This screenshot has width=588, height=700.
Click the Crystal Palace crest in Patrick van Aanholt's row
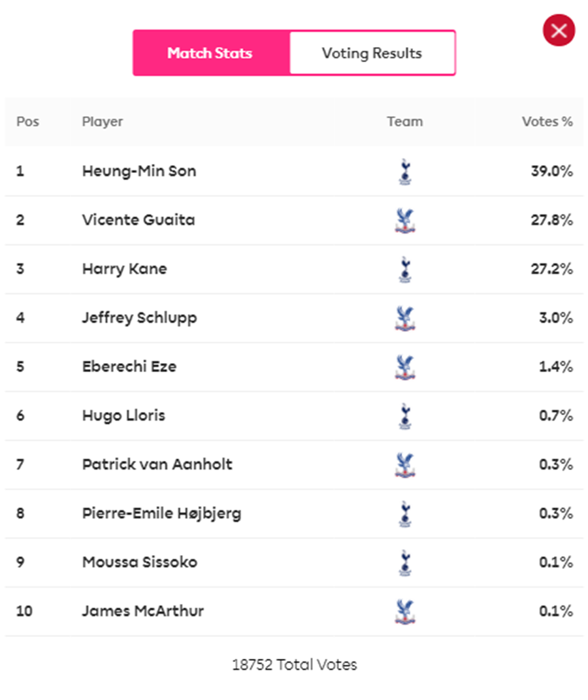[405, 465]
